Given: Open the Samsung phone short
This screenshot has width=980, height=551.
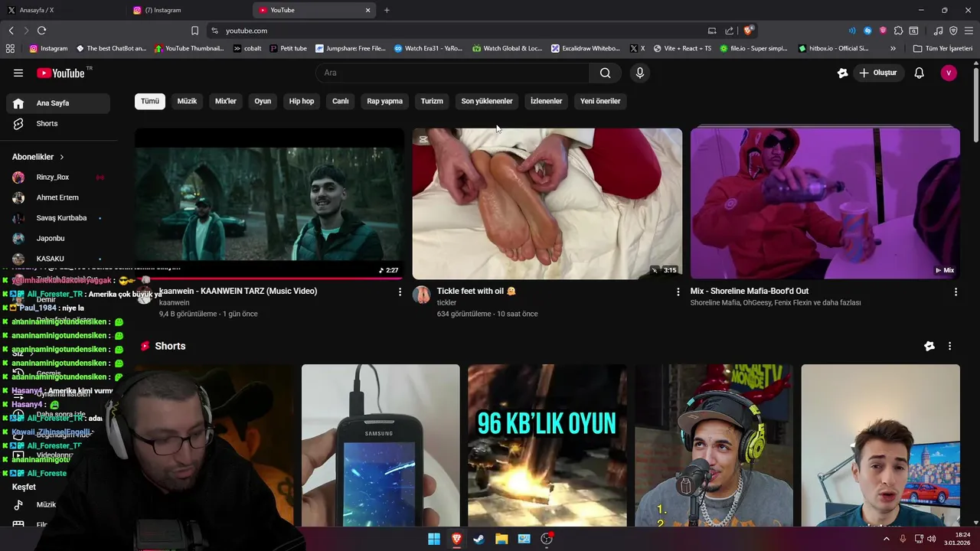Looking at the screenshot, I should (381, 445).
